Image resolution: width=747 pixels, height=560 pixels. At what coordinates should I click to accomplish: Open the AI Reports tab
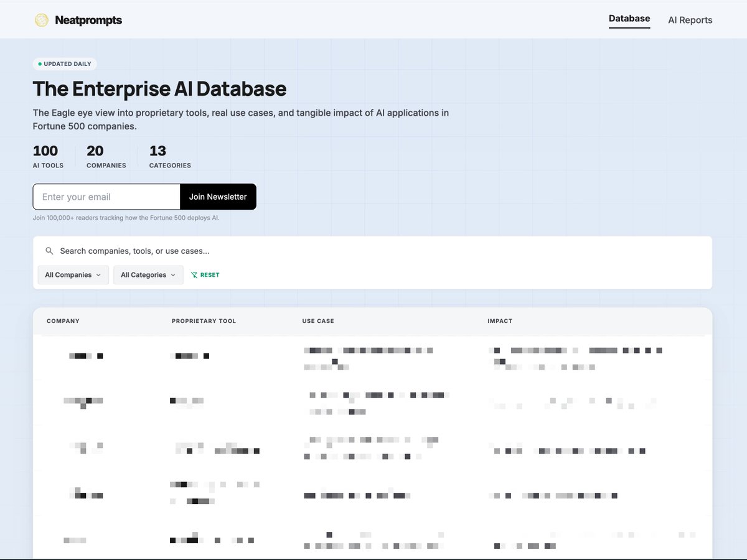[x=690, y=20]
